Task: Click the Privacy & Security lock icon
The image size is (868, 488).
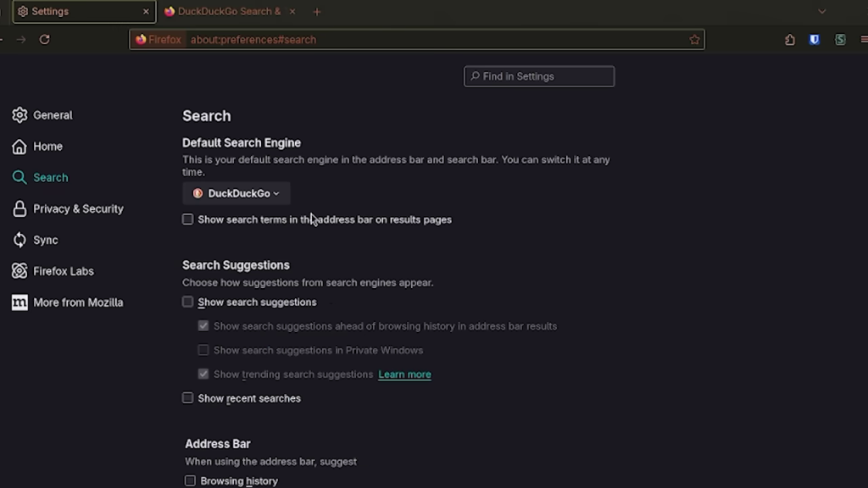Action: click(x=19, y=208)
